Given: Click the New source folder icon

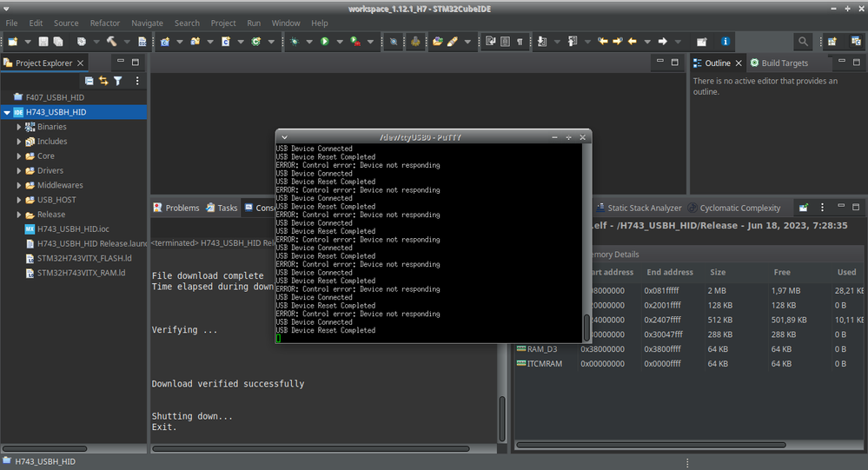Looking at the screenshot, I should tap(195, 42).
